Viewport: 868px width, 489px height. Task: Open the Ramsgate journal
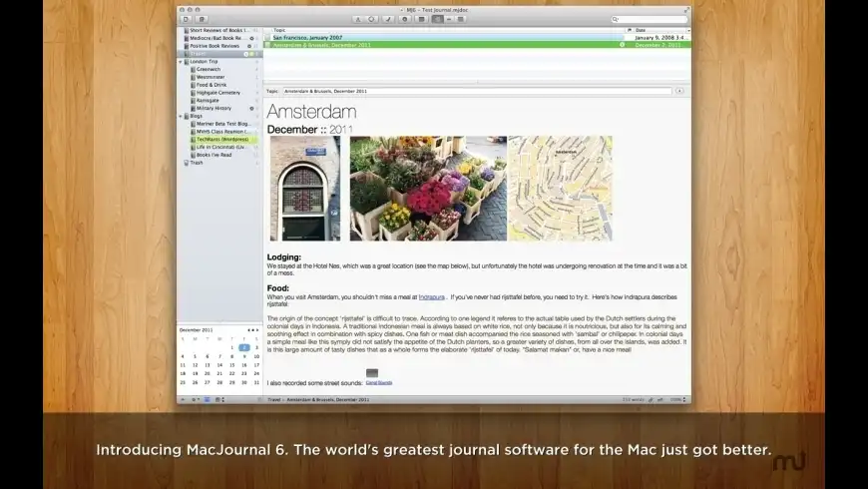tap(208, 100)
